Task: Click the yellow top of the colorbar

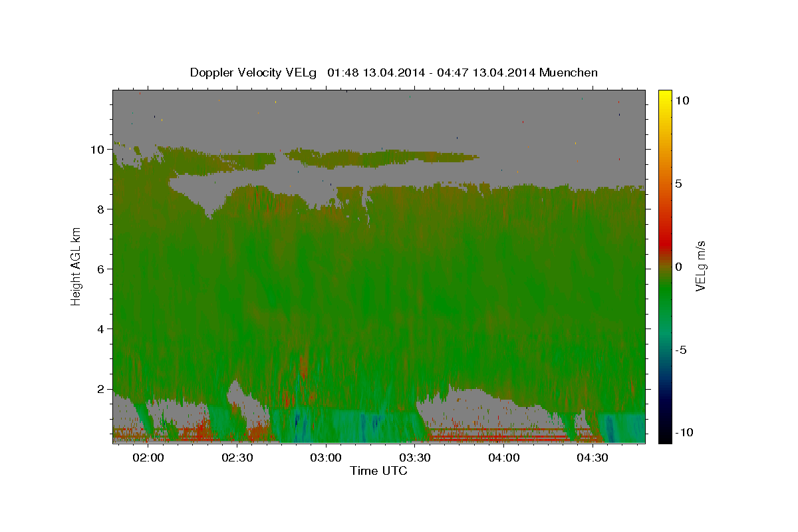Action: point(664,96)
